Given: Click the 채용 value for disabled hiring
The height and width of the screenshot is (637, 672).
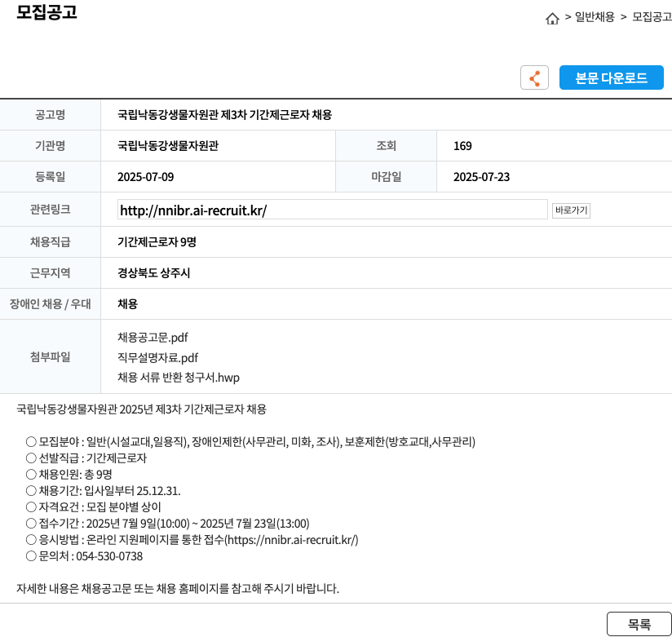Looking at the screenshot, I should tap(127, 304).
